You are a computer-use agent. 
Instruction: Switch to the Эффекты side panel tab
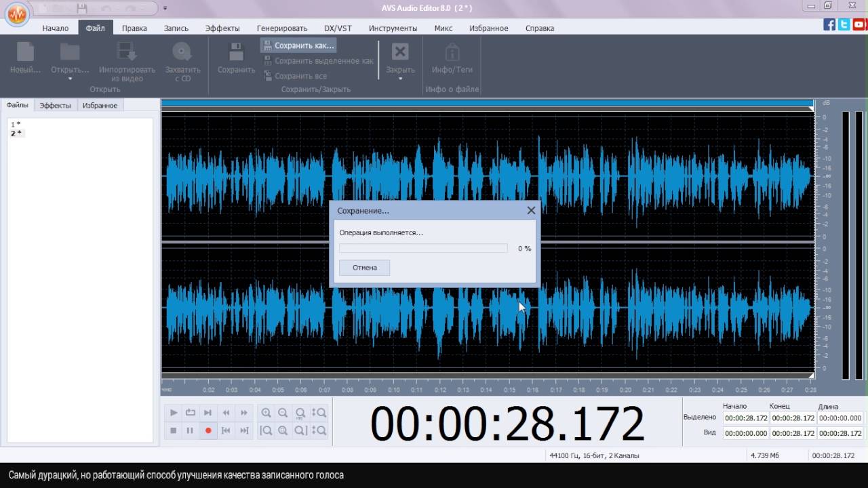tap(55, 106)
